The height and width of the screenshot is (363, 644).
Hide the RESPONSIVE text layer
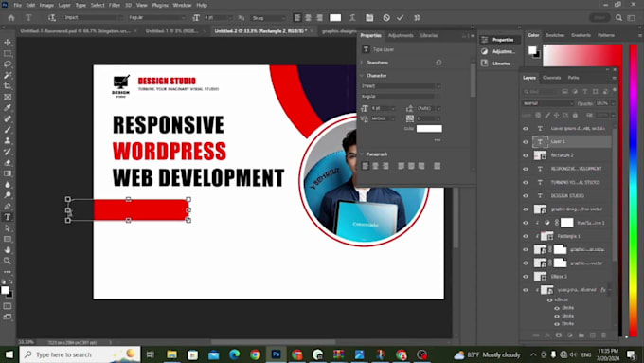click(526, 169)
